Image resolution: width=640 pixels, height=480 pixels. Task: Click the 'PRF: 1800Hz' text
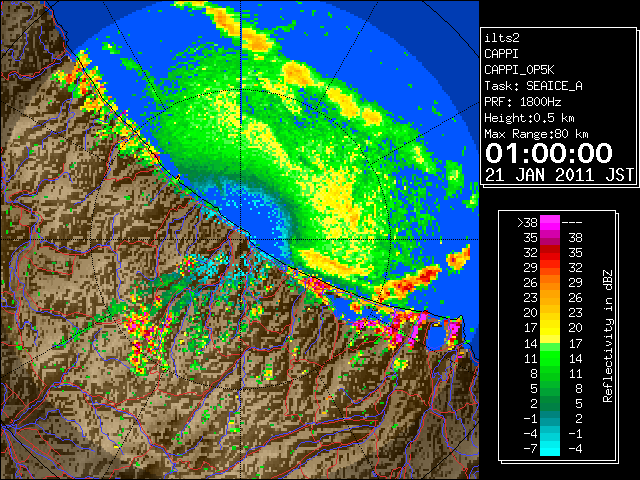click(x=523, y=102)
